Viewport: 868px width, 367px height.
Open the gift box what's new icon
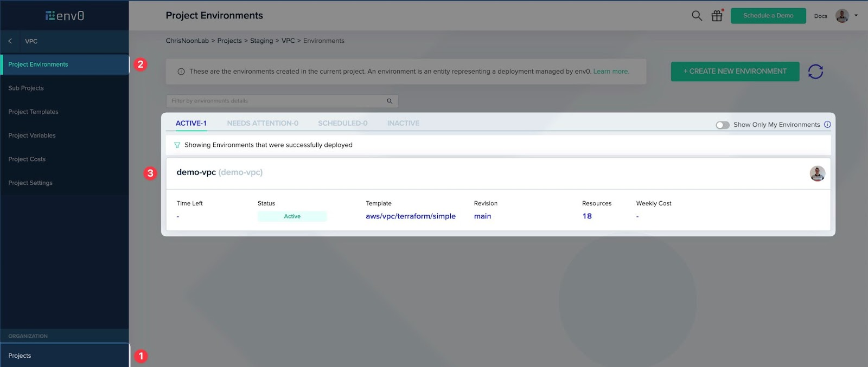[717, 16]
